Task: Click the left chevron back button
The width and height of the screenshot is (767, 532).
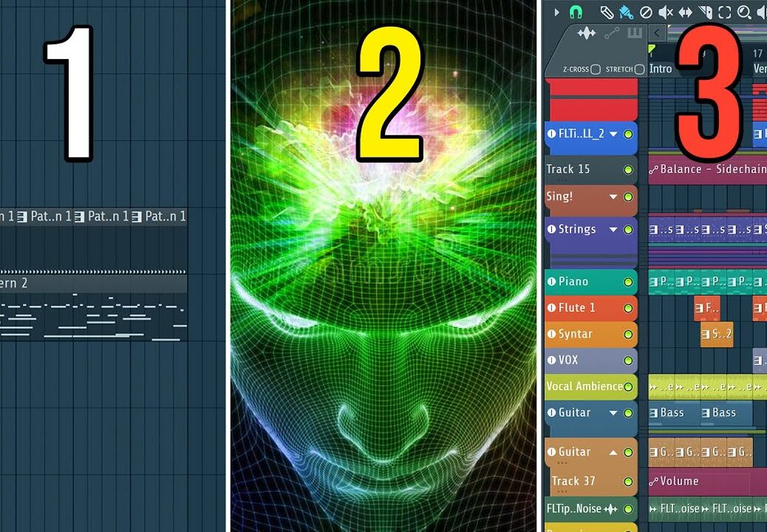Action: pos(657,33)
